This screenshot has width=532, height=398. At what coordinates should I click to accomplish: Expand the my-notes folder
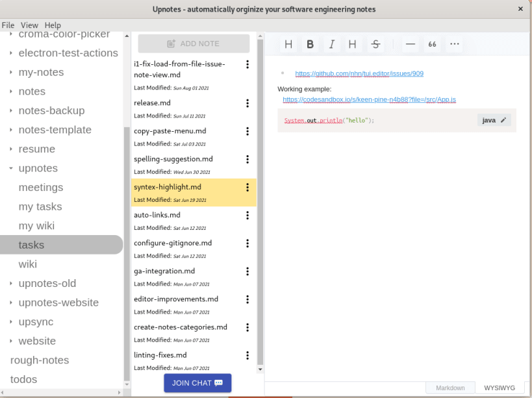click(x=11, y=72)
